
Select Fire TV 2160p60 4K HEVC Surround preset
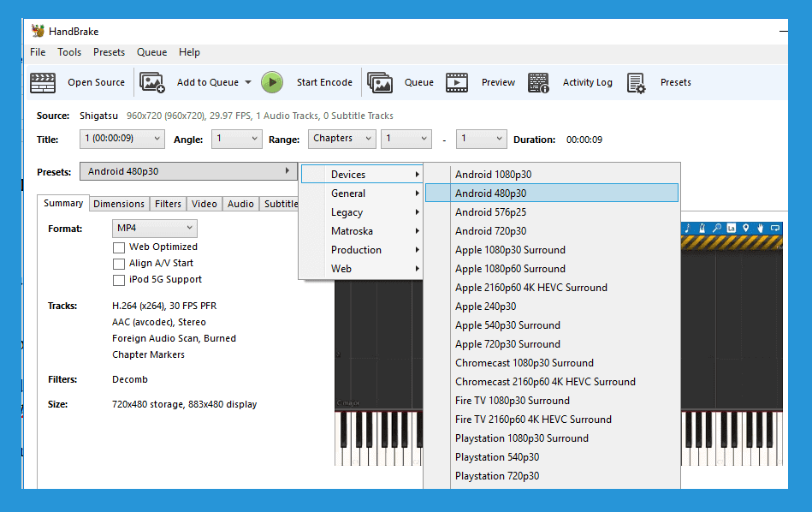pos(552,420)
